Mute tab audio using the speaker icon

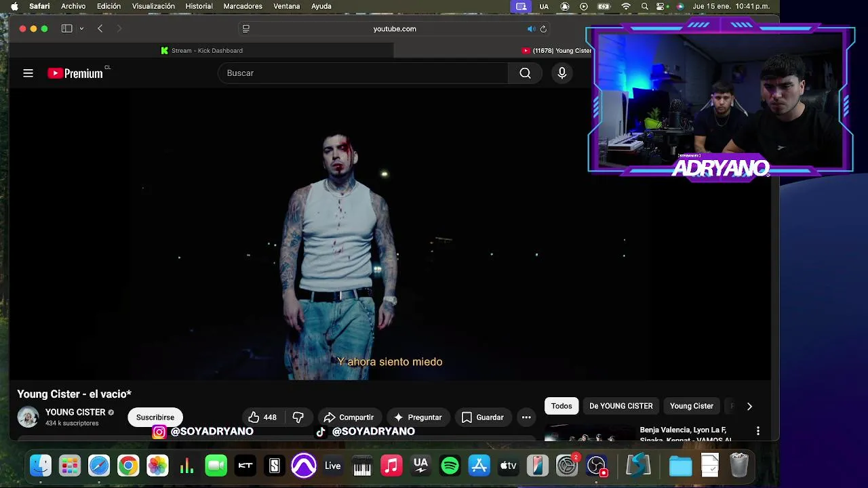pyautogui.click(x=531, y=29)
